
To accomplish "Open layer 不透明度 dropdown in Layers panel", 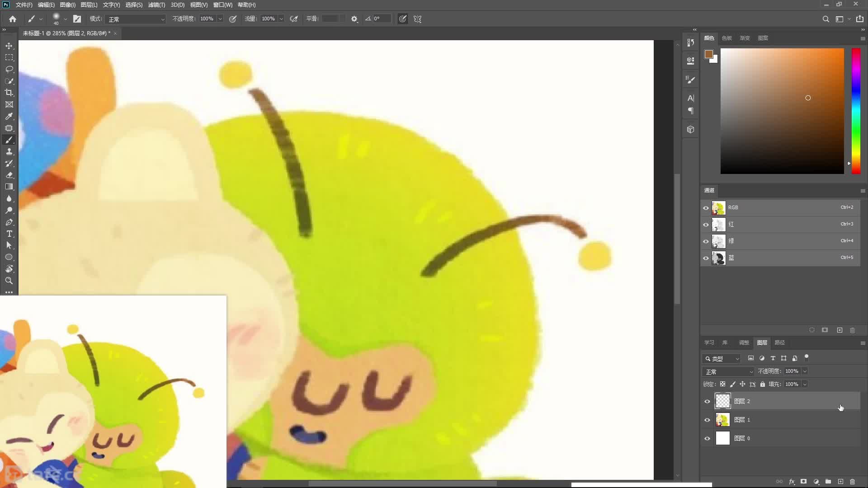I will 805,371.
